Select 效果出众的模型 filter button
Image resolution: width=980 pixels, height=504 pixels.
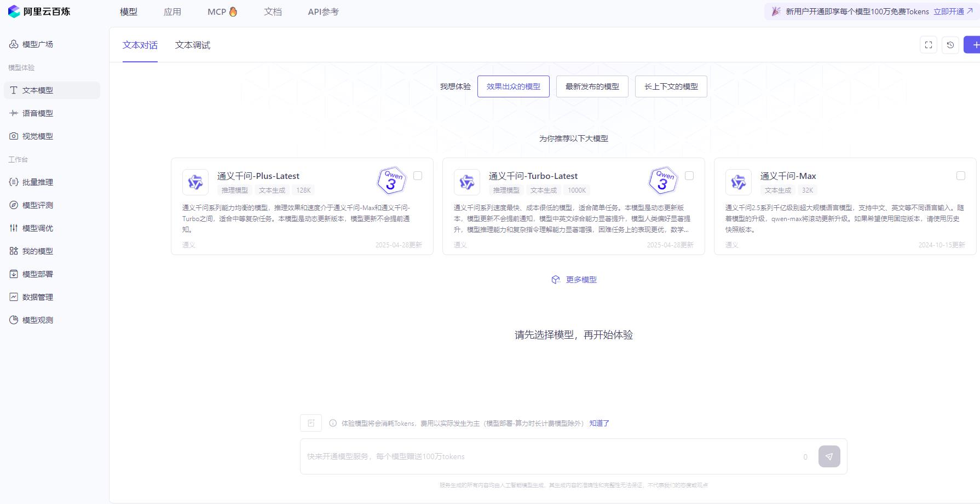(x=514, y=86)
